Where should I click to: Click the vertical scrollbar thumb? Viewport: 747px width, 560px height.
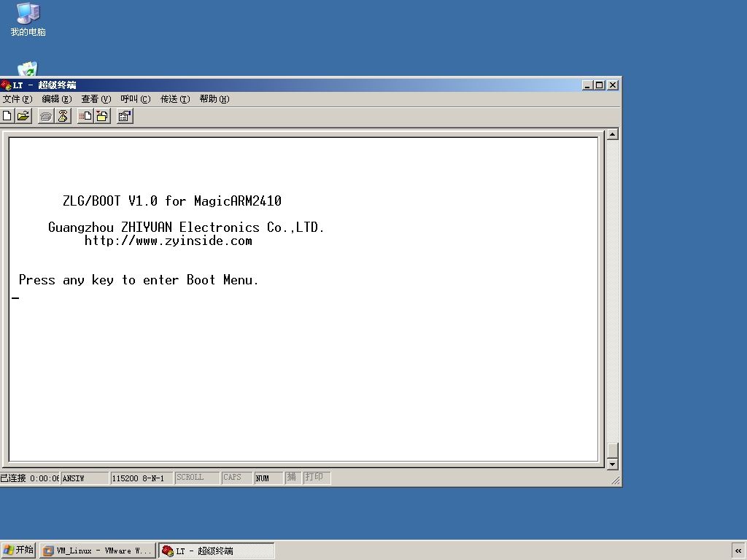(613, 451)
